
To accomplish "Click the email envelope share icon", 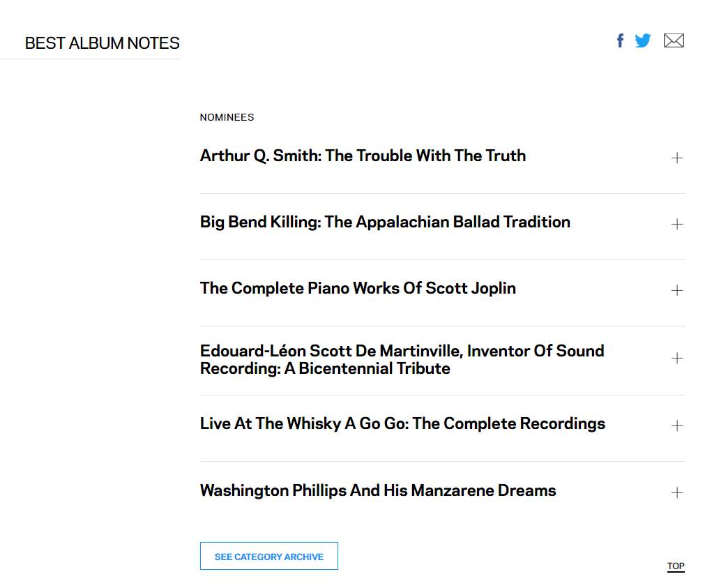I will click(674, 40).
